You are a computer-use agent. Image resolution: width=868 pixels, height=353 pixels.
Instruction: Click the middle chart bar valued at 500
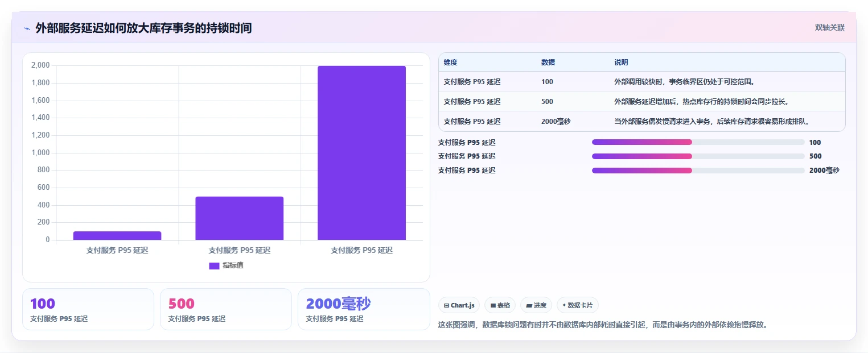(240, 218)
